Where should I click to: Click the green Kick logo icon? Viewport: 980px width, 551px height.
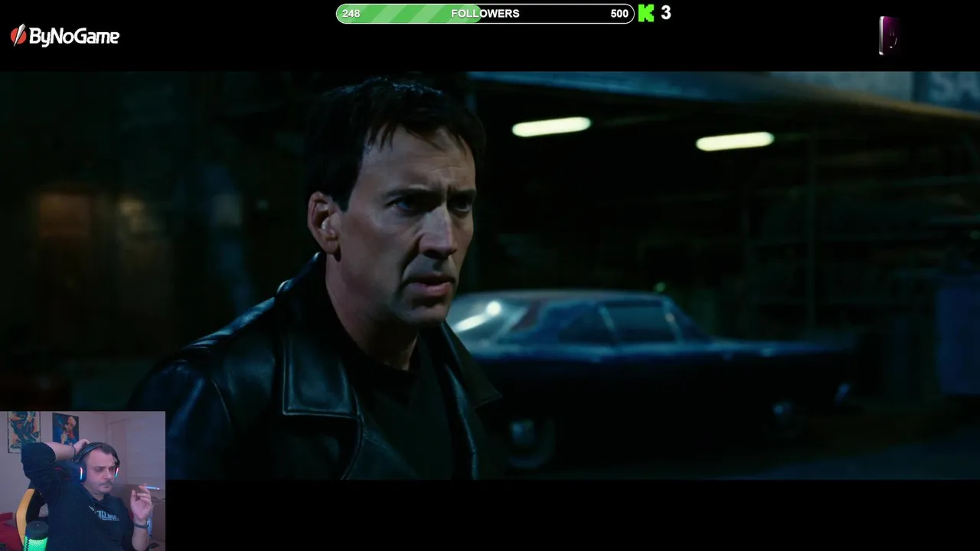coord(646,13)
